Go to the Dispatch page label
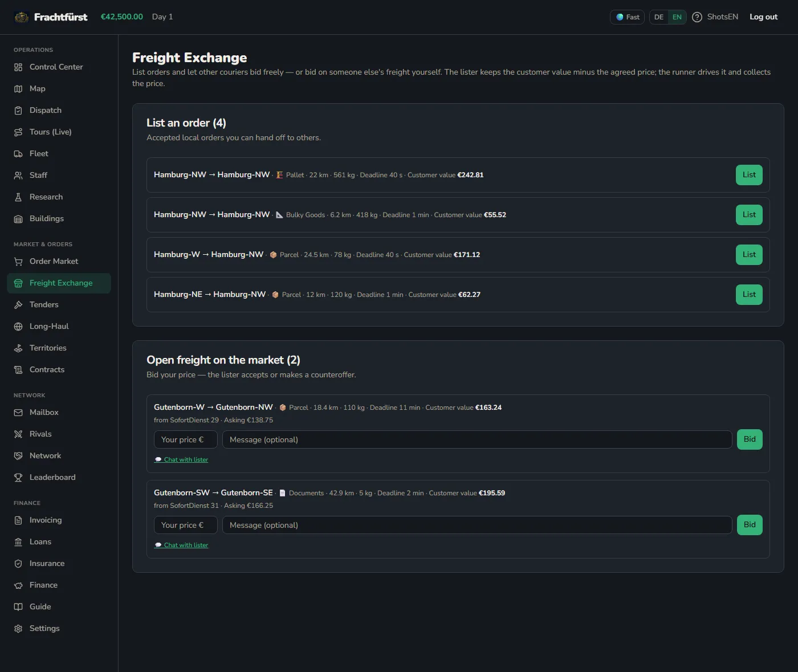The height and width of the screenshot is (672, 798). [46, 111]
